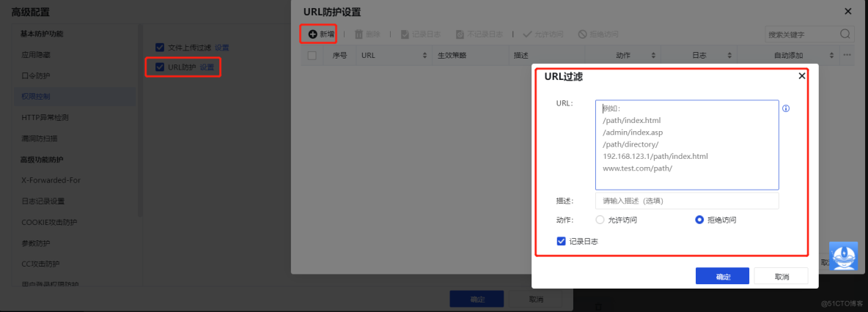Click the 序号 column header
This screenshot has height=312, width=868.
339,56
